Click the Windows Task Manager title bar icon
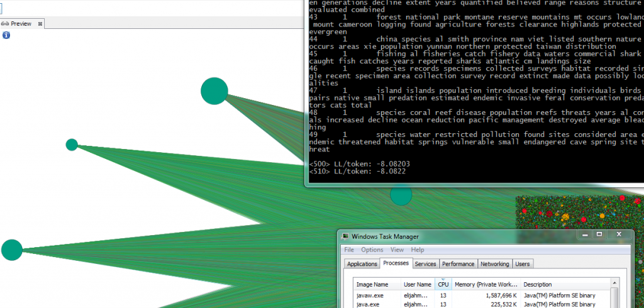Image resolution: width=644 pixels, height=308 pixels. [x=346, y=236]
